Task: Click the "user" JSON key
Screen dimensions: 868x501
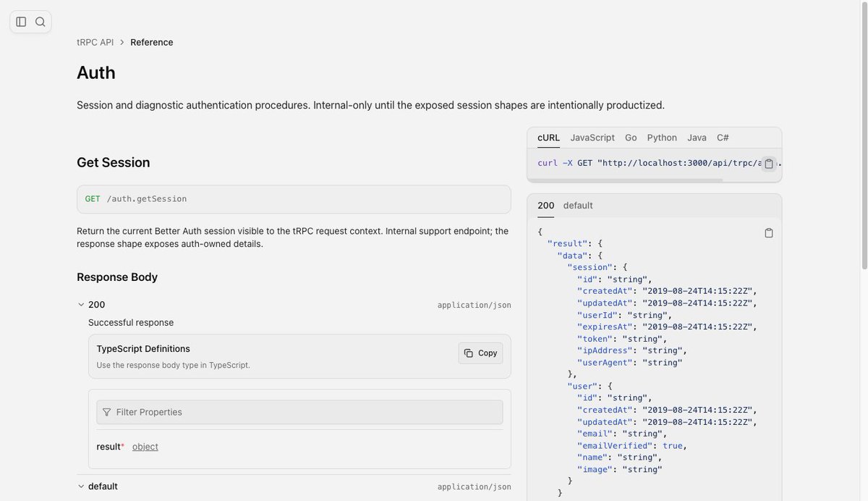Action: (x=582, y=386)
